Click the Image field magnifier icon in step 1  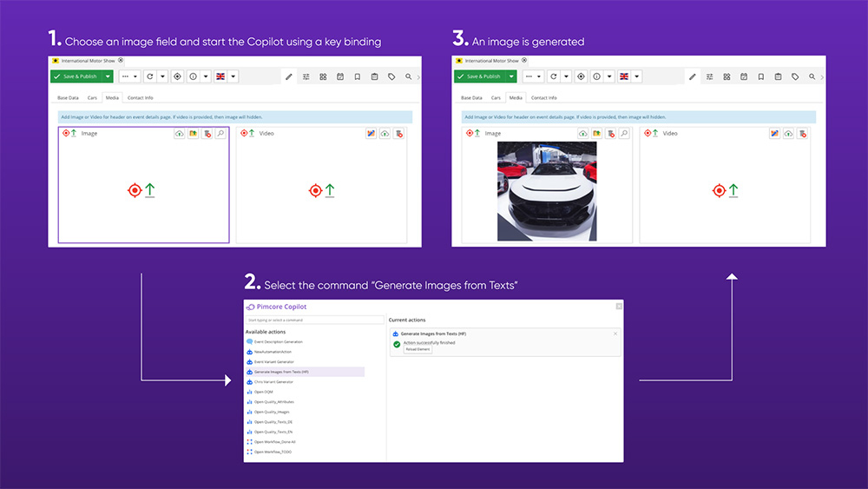point(220,134)
